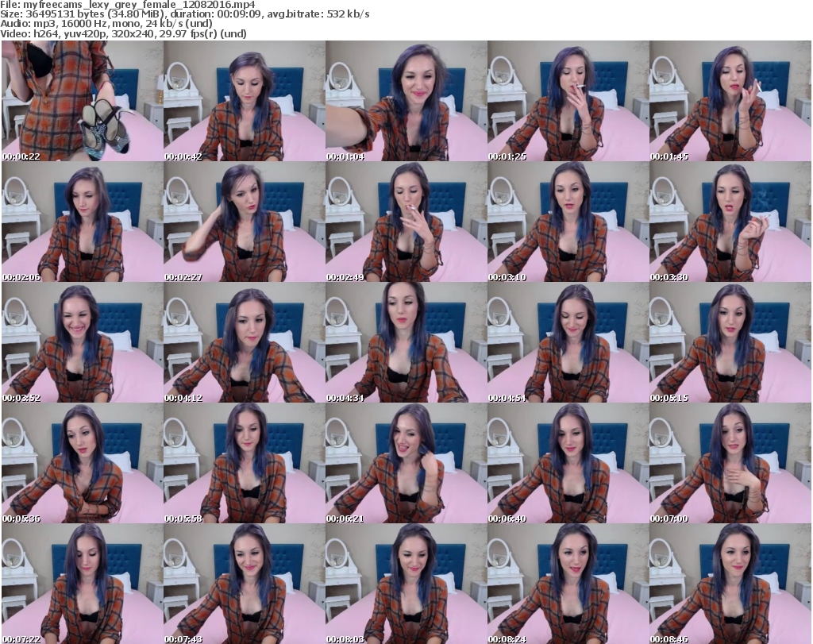Select the thumbnail timestamped 00:06:40

(x=568, y=464)
